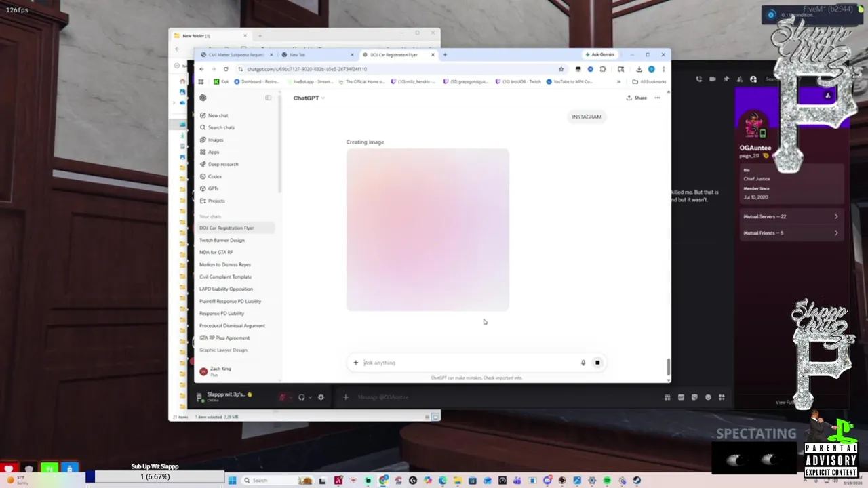Image resolution: width=868 pixels, height=488 pixels.
Task: Open a new Chrome tab with plus button
Action: tap(445, 55)
